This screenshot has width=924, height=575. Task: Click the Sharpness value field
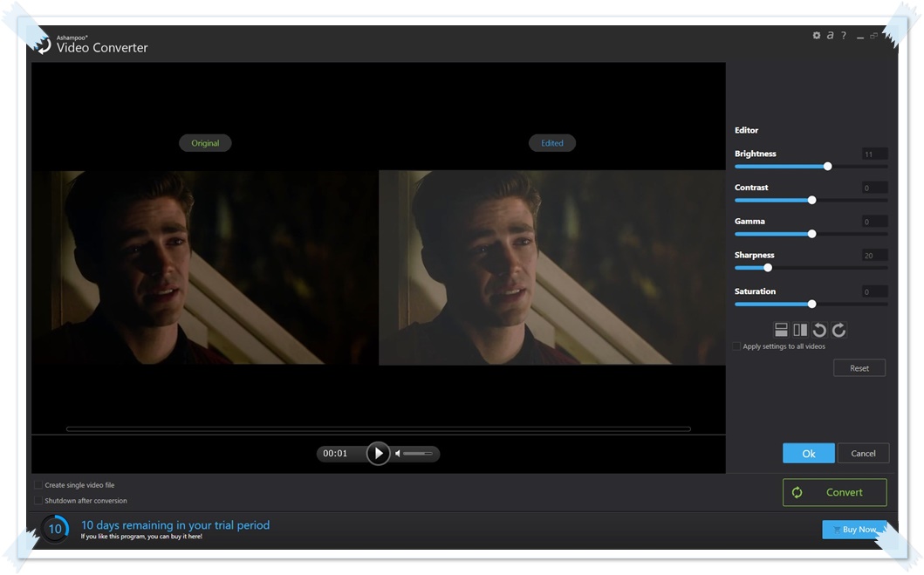tap(874, 256)
